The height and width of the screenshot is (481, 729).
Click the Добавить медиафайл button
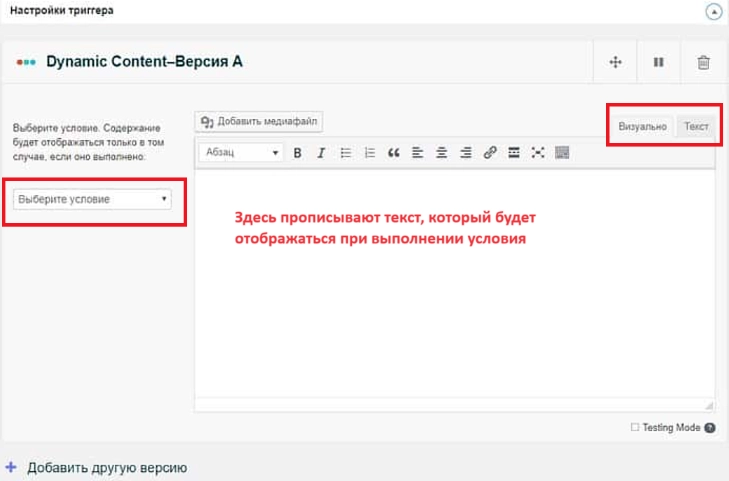point(258,122)
